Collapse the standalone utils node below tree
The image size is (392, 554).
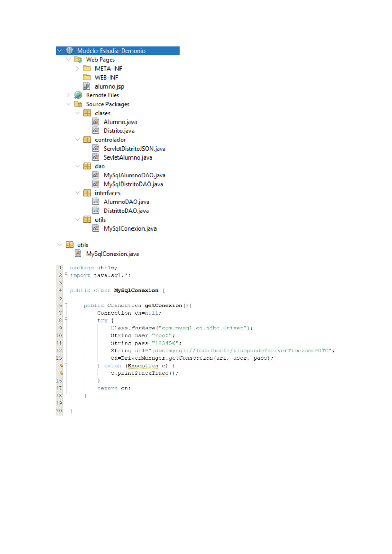pos(60,245)
